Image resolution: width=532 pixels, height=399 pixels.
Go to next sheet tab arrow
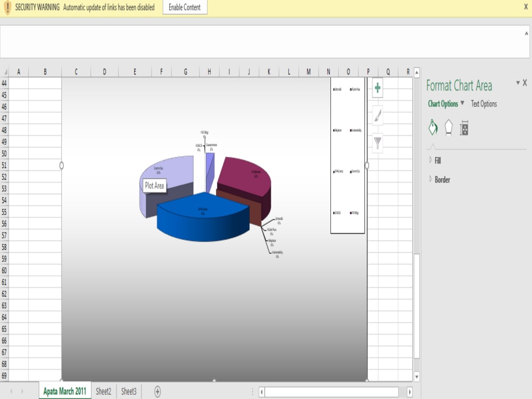pyautogui.click(x=22, y=392)
